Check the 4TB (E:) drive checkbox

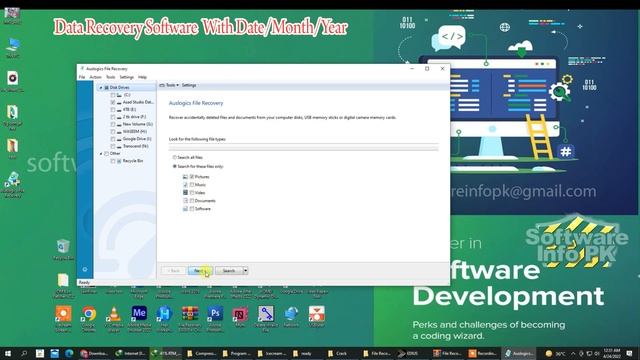click(113, 110)
